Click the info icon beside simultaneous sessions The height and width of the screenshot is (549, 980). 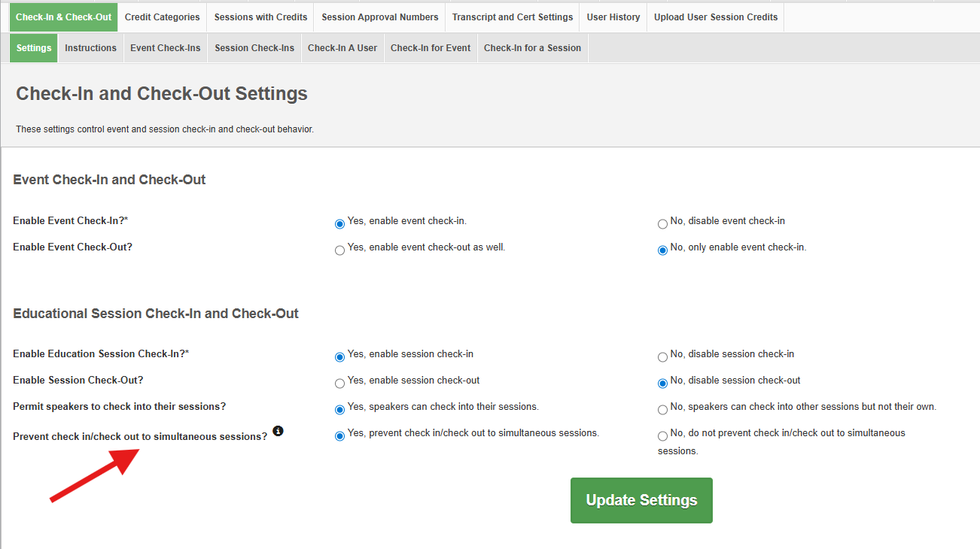pos(278,431)
